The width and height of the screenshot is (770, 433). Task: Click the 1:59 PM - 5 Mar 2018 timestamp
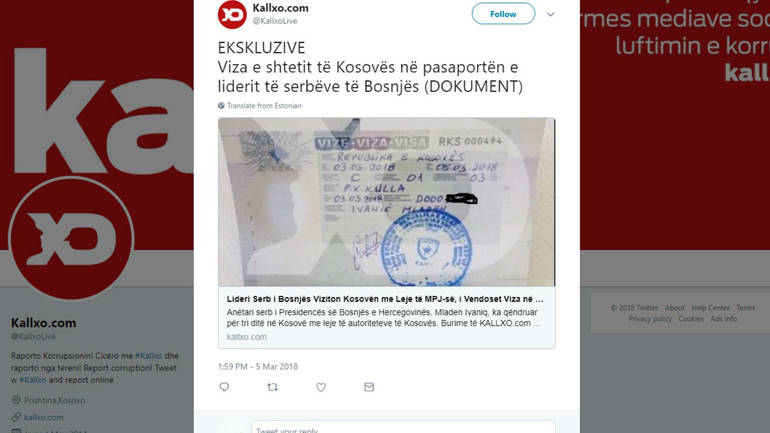point(258,366)
